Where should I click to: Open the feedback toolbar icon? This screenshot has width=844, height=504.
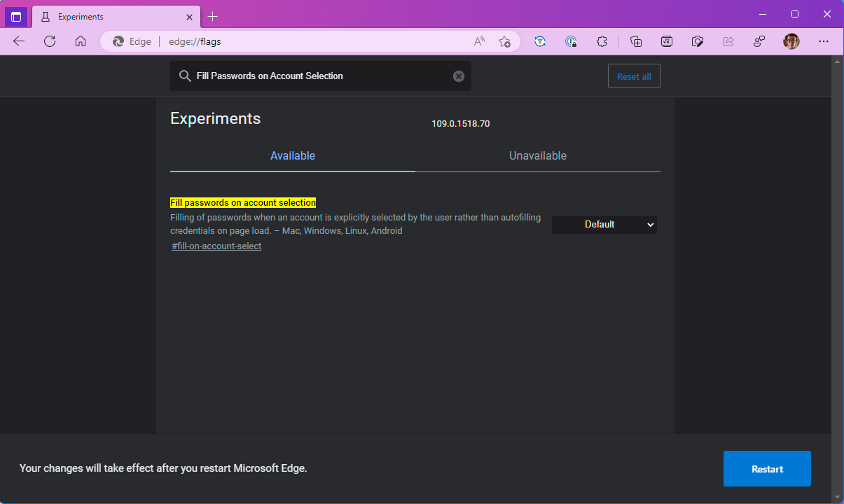point(759,41)
